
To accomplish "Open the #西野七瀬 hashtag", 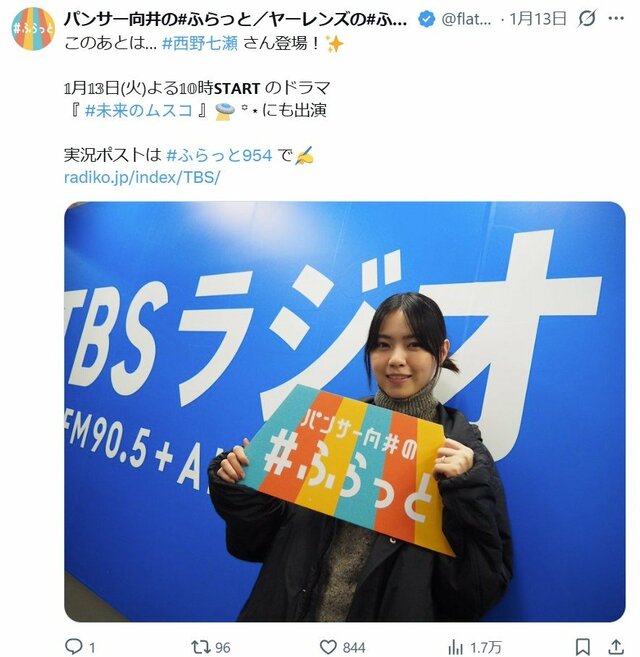I will (x=200, y=43).
